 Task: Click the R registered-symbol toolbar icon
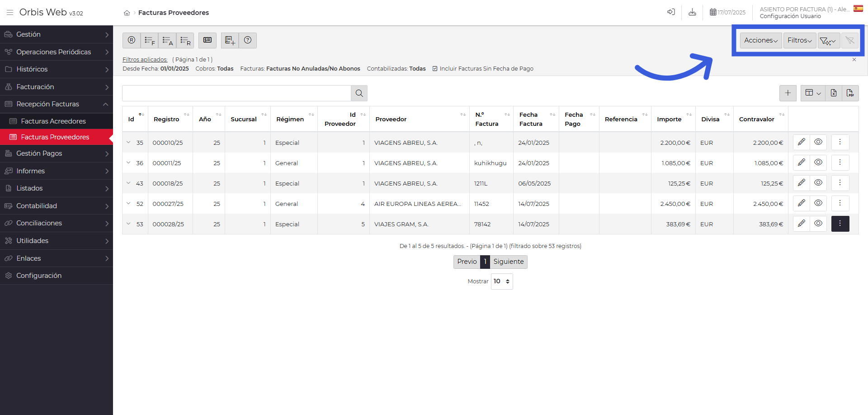pos(132,40)
